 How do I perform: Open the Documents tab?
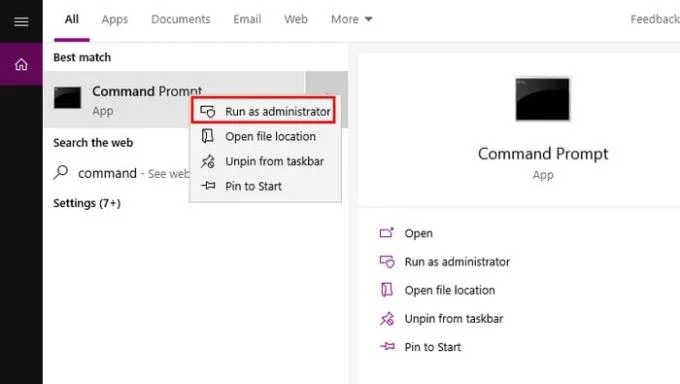pos(180,20)
